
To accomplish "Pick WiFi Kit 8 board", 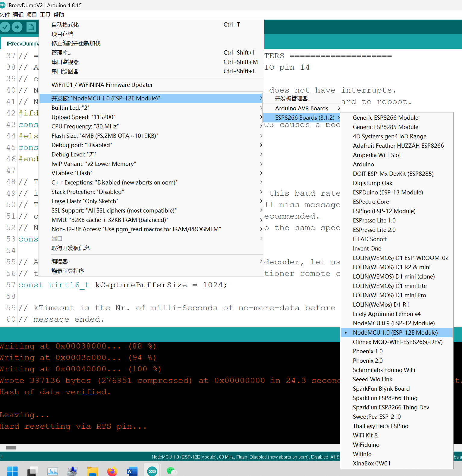I will coord(397,435).
